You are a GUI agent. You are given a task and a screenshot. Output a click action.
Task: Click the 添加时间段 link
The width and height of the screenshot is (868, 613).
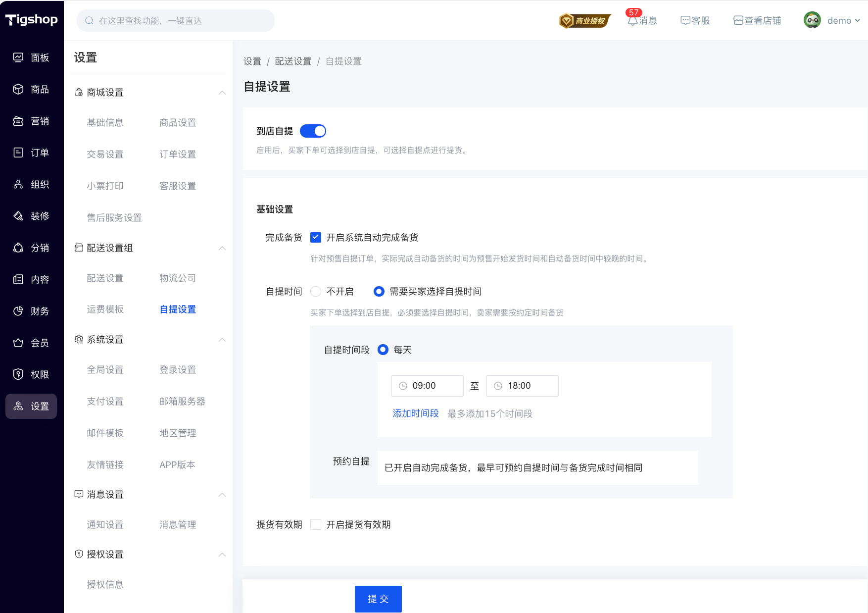(416, 413)
